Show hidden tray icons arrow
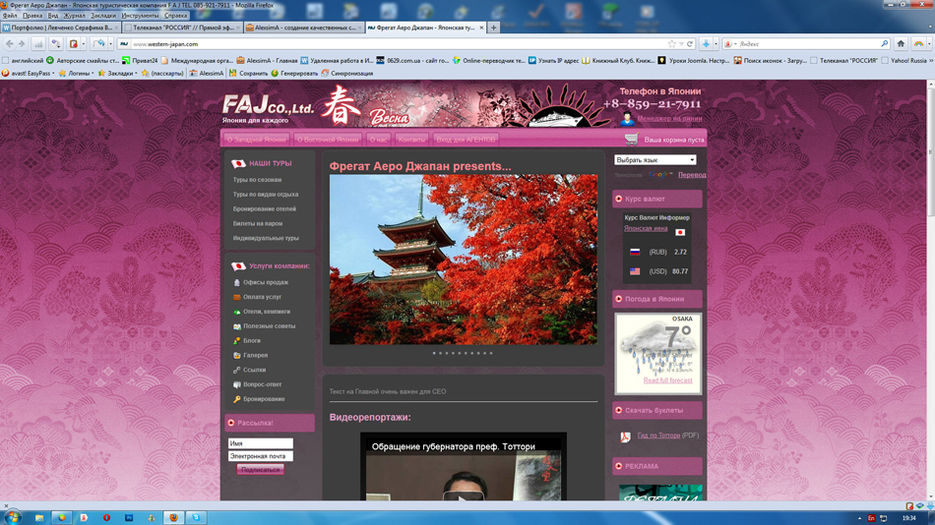This screenshot has height=525, width=935. click(859, 518)
